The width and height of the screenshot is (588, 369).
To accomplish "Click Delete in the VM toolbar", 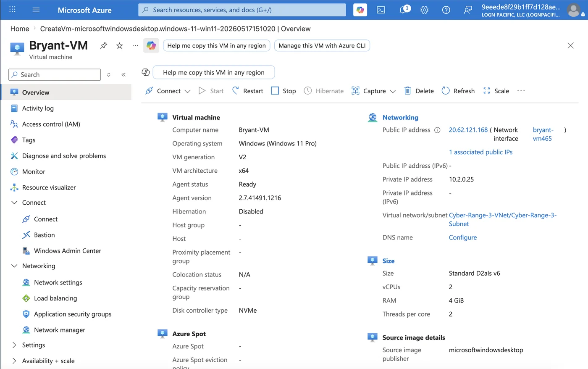I will pos(419,91).
